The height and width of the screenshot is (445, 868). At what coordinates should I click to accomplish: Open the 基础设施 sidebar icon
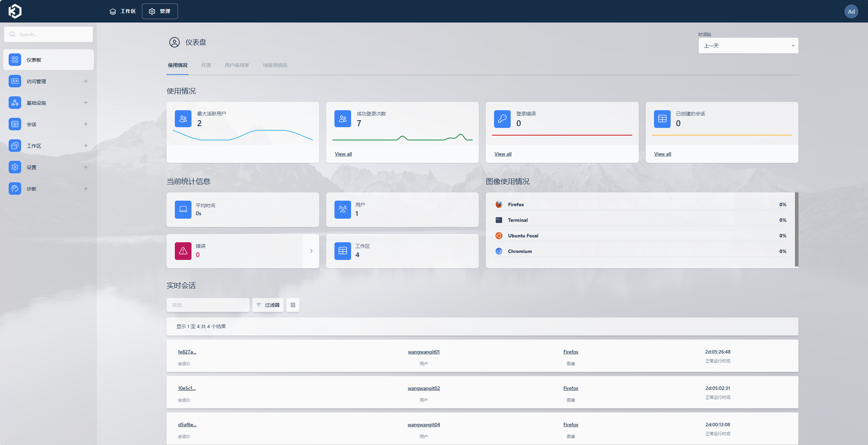pyautogui.click(x=15, y=103)
